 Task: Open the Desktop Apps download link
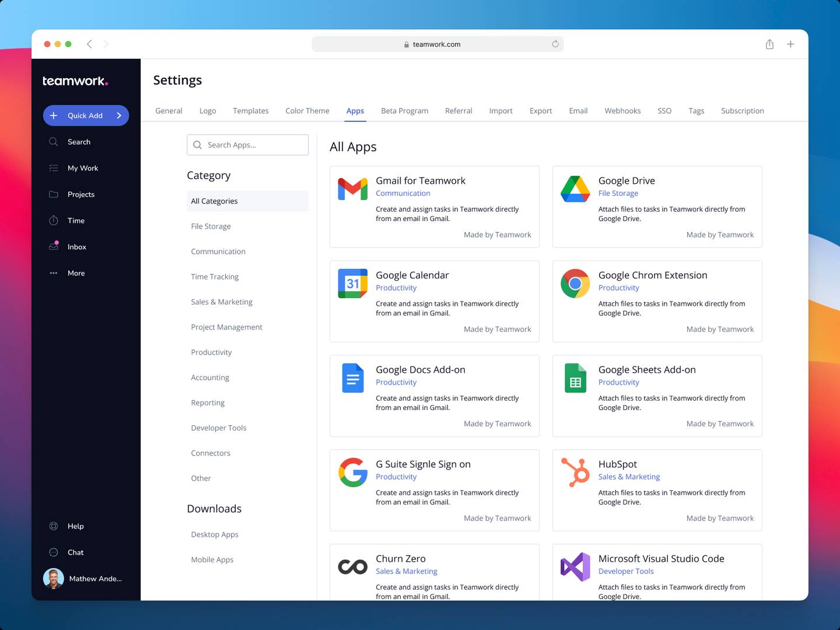point(215,534)
